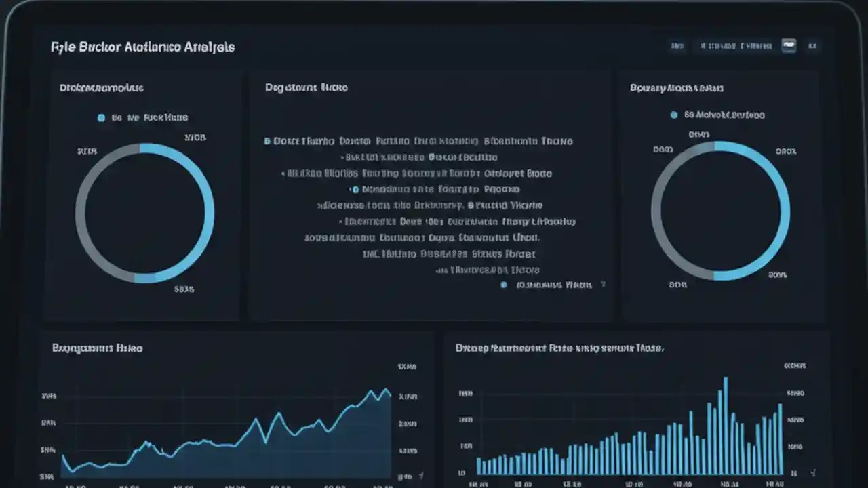Select the rightmost small icon in the header bar
Viewport: 868px width, 488px height.
(813, 46)
